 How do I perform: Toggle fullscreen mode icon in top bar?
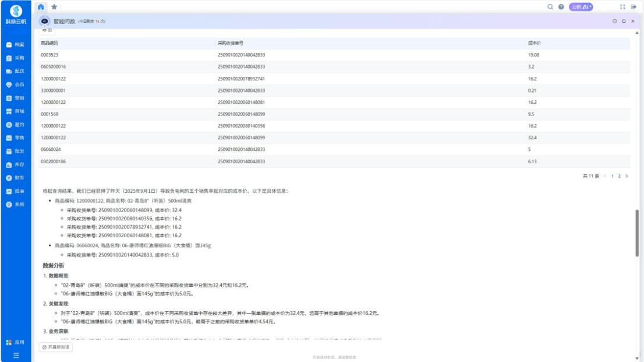622,7
